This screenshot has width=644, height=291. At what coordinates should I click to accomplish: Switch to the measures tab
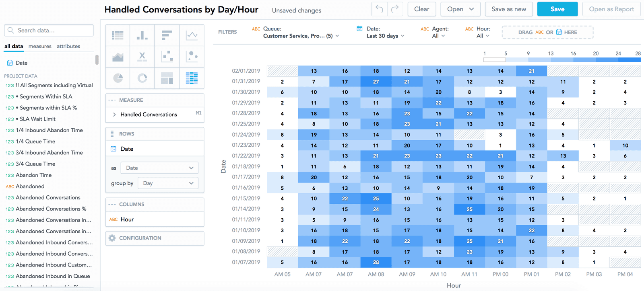(x=40, y=46)
